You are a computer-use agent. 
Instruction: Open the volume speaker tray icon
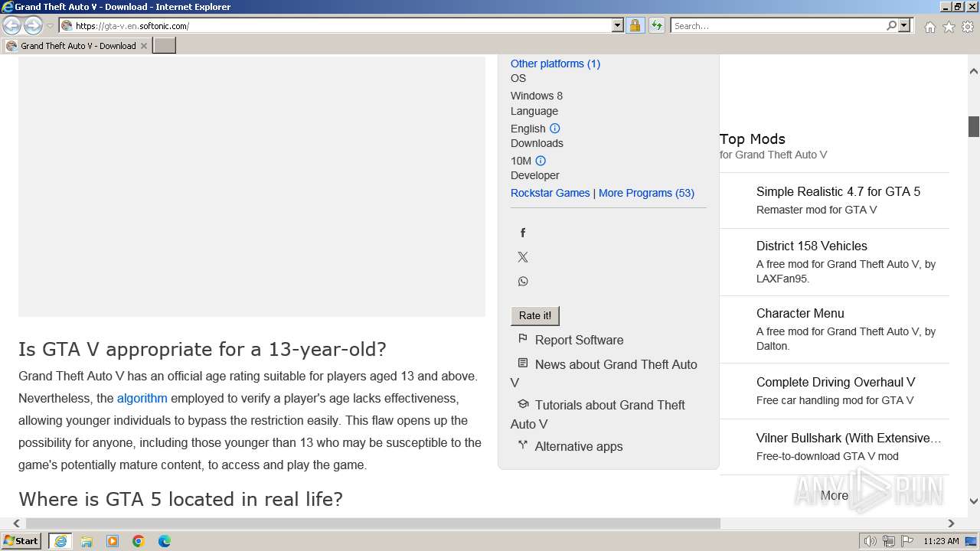click(x=871, y=541)
